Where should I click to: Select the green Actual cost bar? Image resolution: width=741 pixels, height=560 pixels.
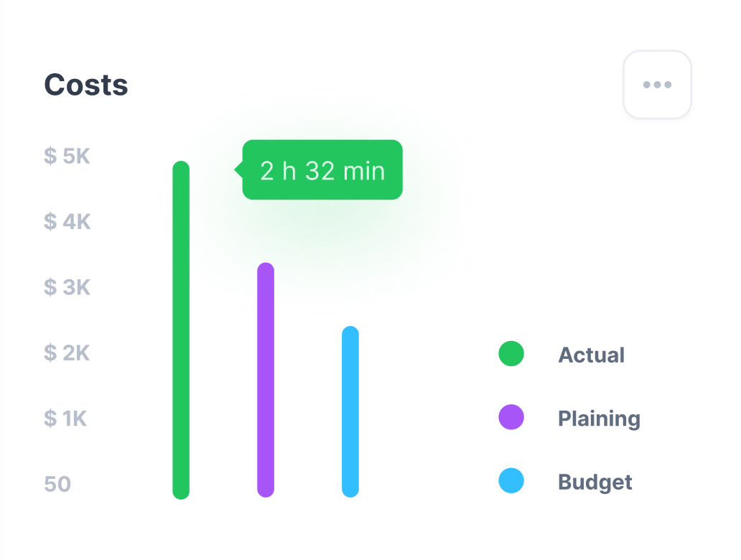[181, 330]
